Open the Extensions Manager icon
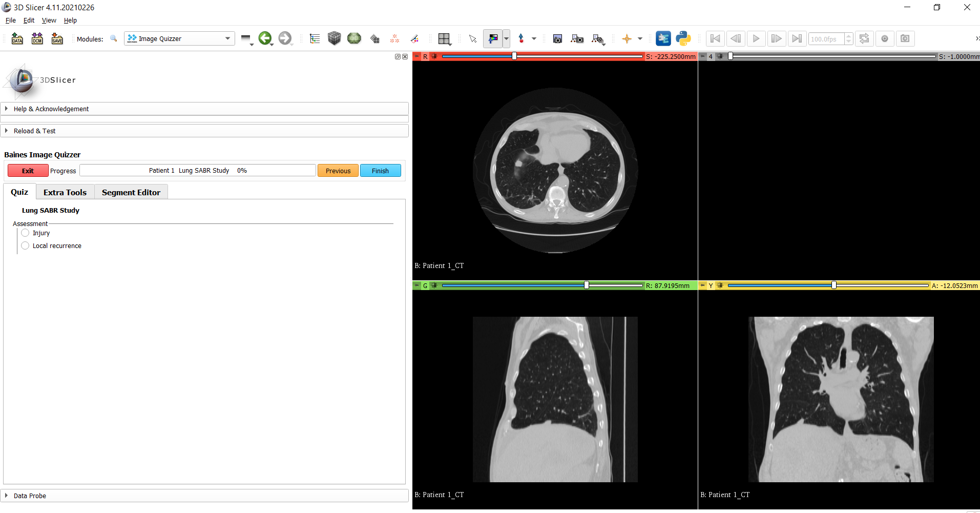 click(663, 38)
